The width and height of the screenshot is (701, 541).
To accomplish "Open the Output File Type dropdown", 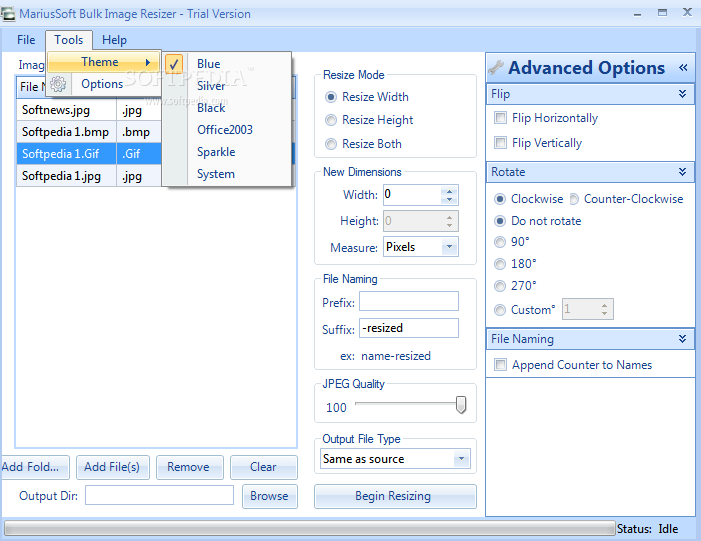I will [461, 459].
